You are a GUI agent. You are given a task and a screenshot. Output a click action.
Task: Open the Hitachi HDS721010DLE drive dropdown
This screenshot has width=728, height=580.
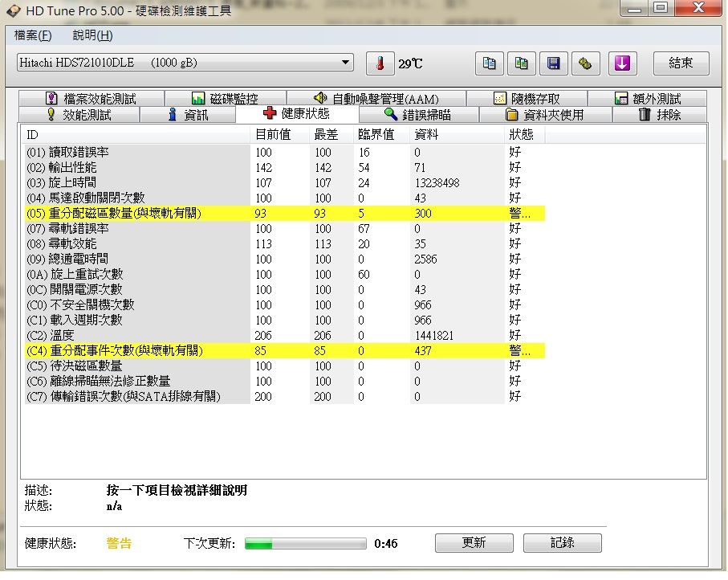[185, 63]
